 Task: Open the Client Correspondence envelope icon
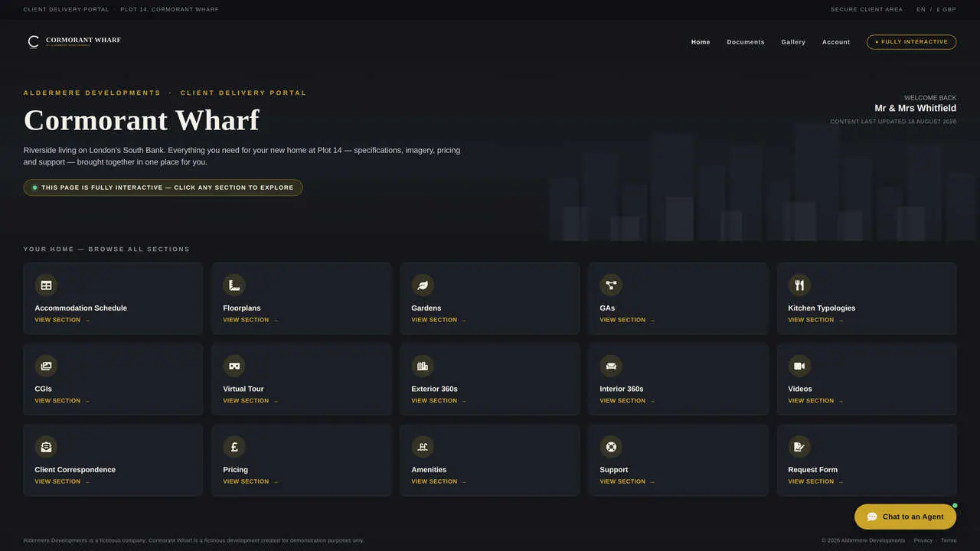click(46, 447)
